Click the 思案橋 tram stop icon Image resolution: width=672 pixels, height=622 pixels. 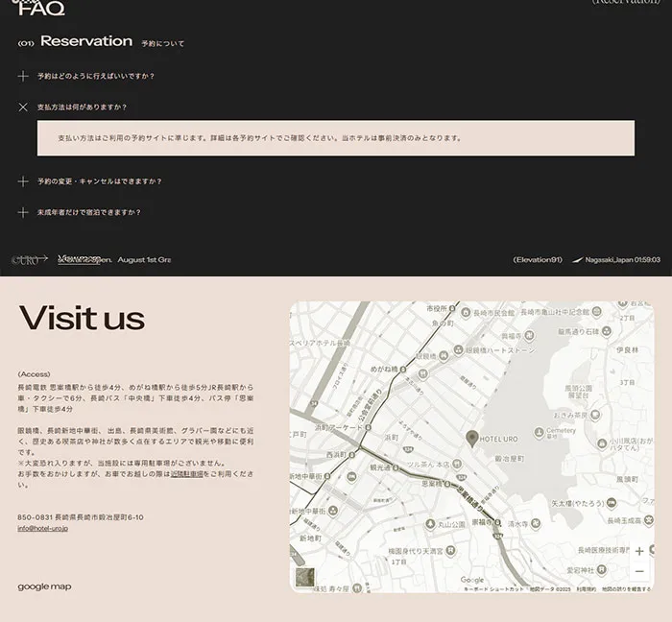click(x=447, y=484)
